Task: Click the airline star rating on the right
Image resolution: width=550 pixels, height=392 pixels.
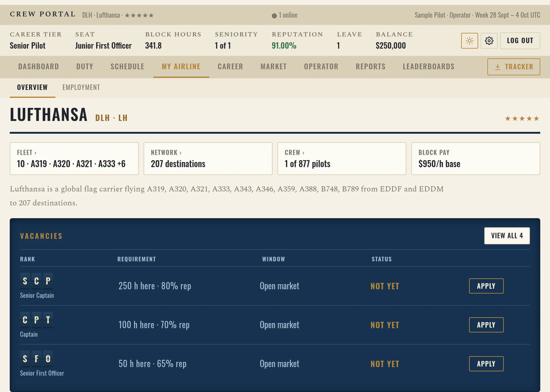Action: coord(522,119)
